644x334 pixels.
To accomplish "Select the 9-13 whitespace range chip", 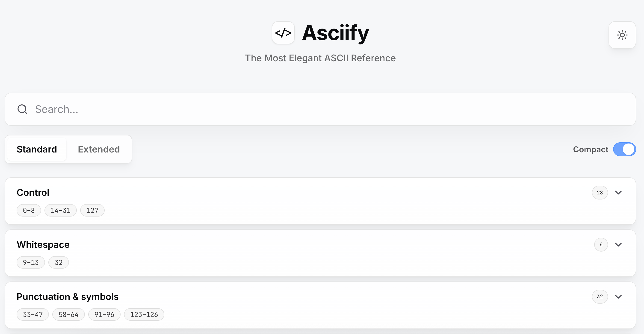I will (31, 262).
